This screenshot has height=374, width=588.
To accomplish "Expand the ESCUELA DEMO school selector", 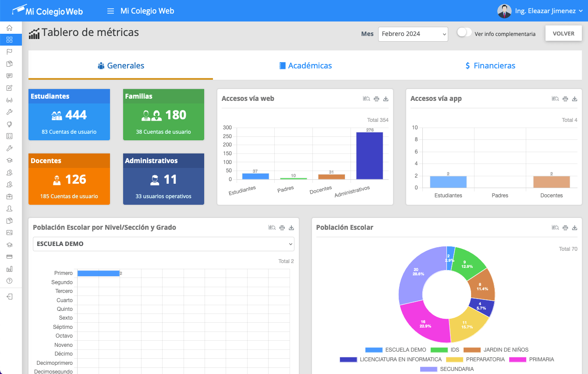I will (163, 244).
